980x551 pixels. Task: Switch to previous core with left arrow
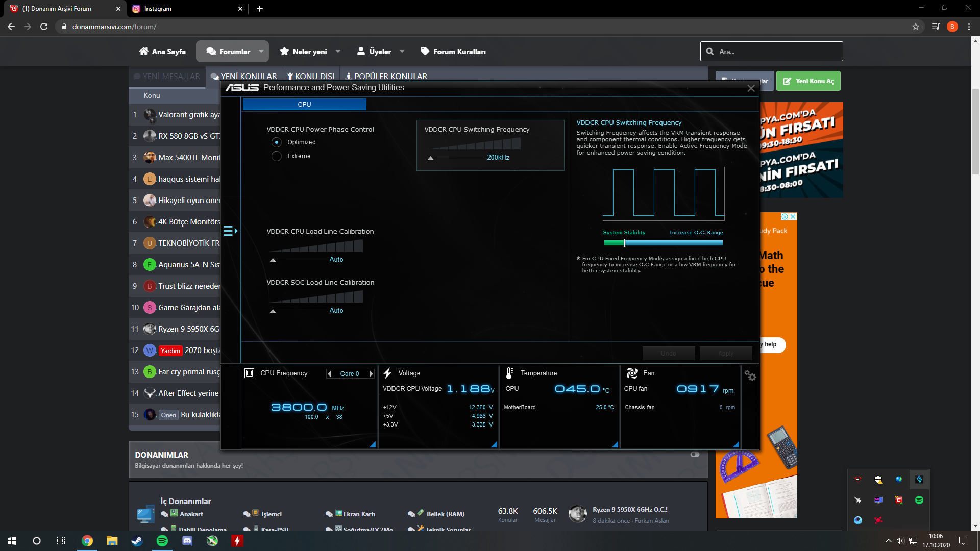point(330,374)
